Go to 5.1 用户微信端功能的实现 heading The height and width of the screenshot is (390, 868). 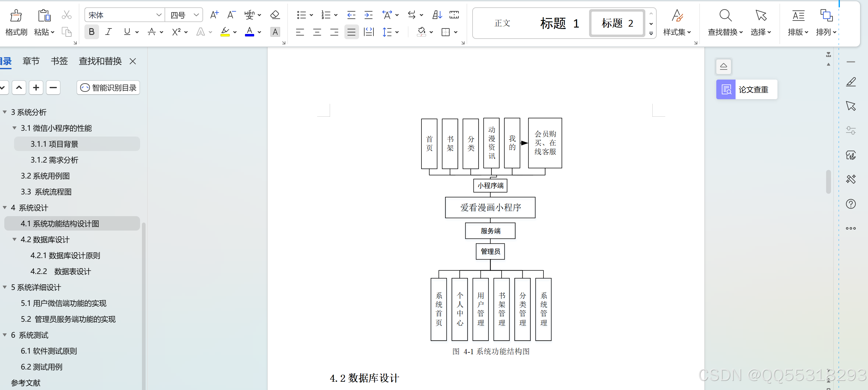(64, 303)
